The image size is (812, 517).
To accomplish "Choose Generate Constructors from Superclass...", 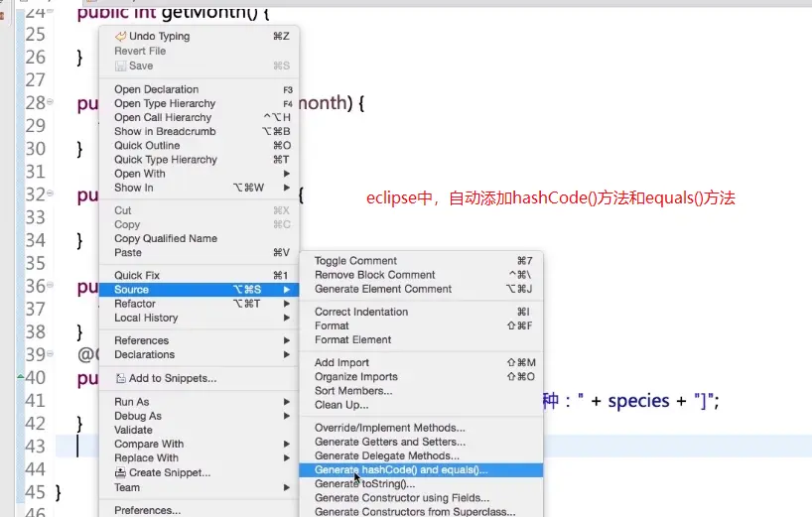I will click(421, 512).
